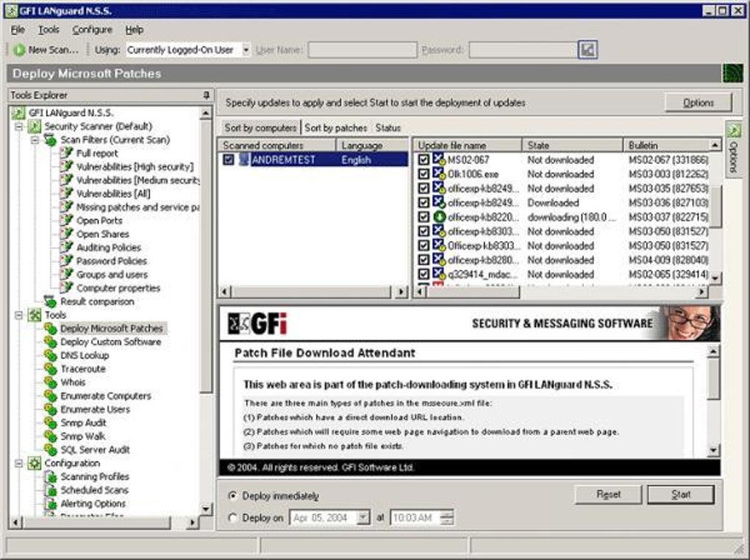Click the Options button
The width and height of the screenshot is (750, 560).
point(699,102)
